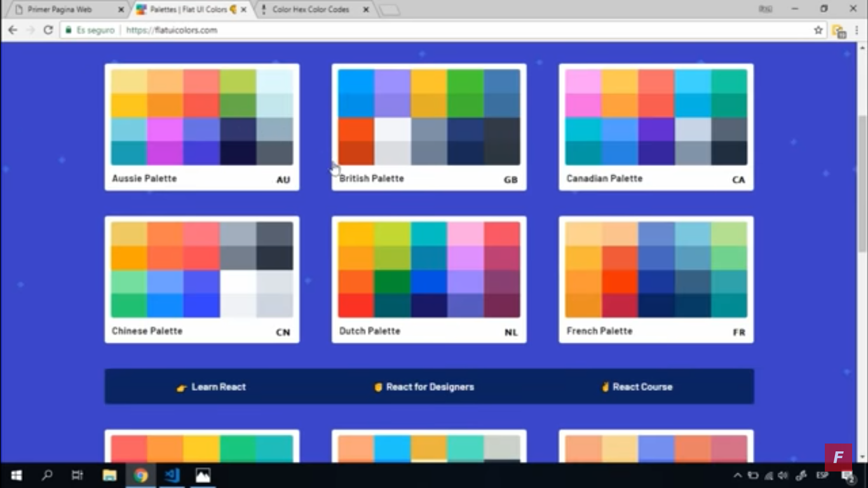Screen dimensions: 868x488
Task: Open the Dutch Palette card
Action: (x=429, y=280)
